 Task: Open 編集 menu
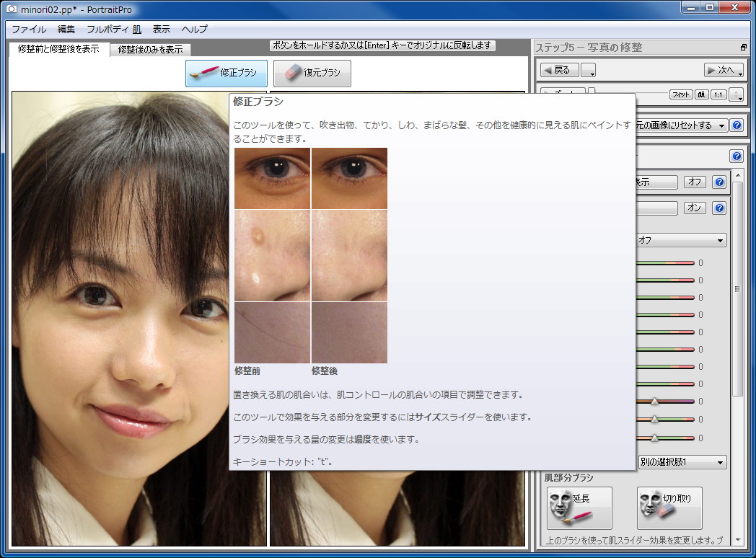[66, 30]
